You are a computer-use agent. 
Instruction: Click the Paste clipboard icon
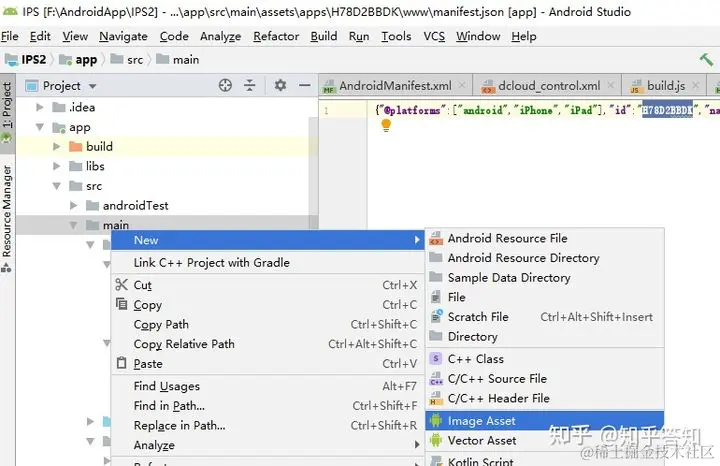121,363
